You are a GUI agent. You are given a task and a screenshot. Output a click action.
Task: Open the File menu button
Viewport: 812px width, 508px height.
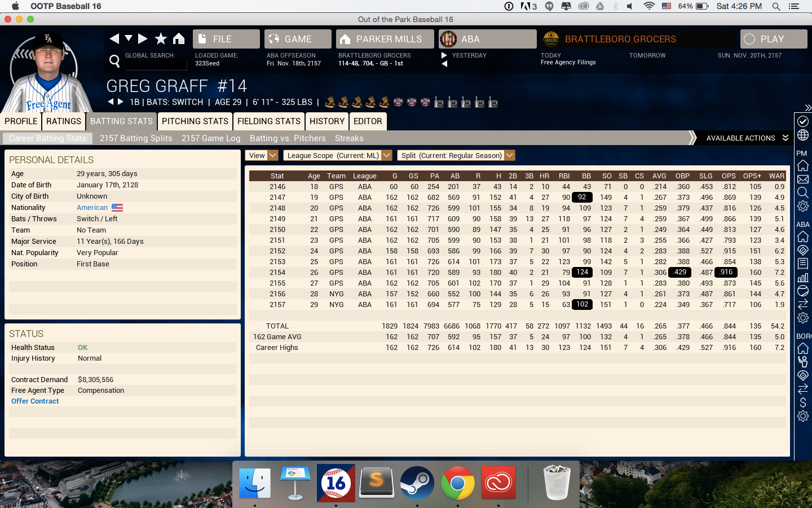click(226, 39)
